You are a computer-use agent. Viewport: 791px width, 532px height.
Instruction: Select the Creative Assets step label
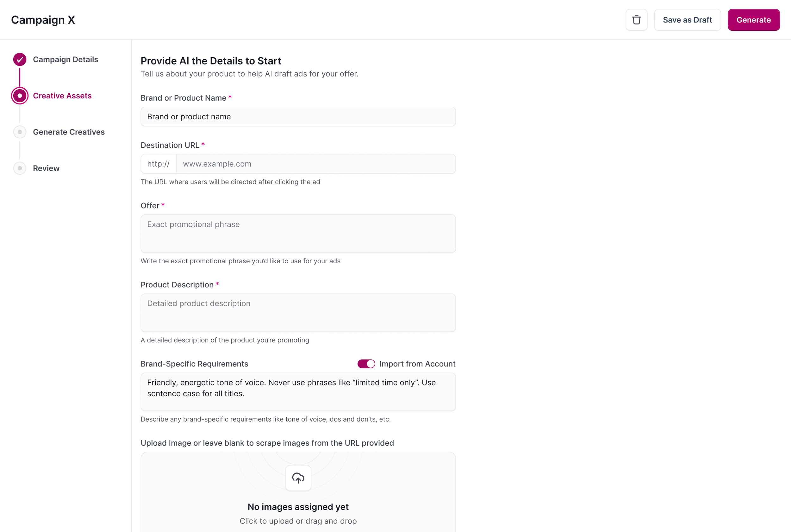[62, 96]
